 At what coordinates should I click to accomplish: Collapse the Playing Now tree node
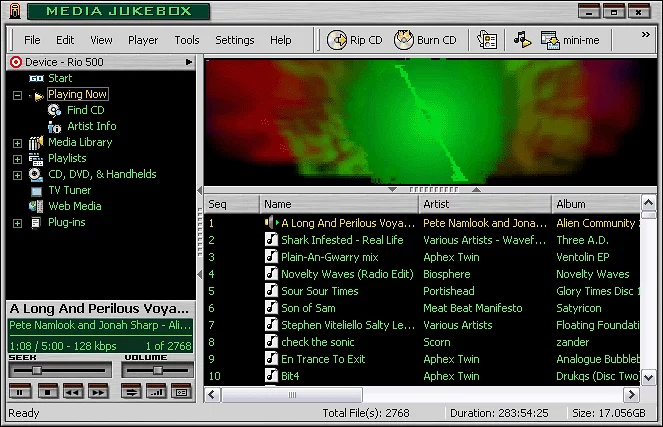pyautogui.click(x=17, y=96)
